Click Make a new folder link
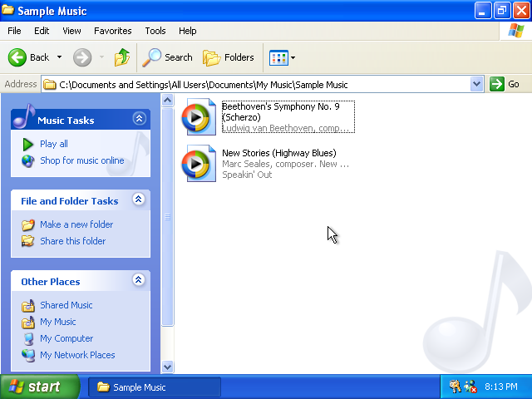 (x=76, y=224)
